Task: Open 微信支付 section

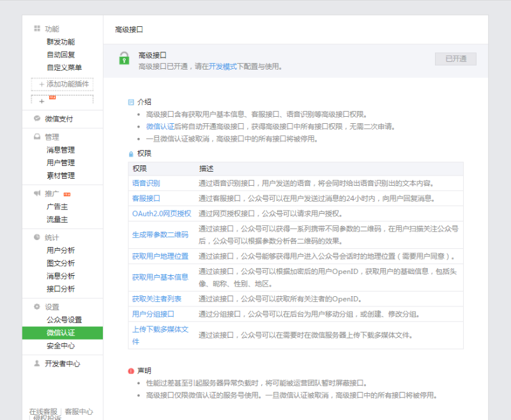Action: pos(59,119)
